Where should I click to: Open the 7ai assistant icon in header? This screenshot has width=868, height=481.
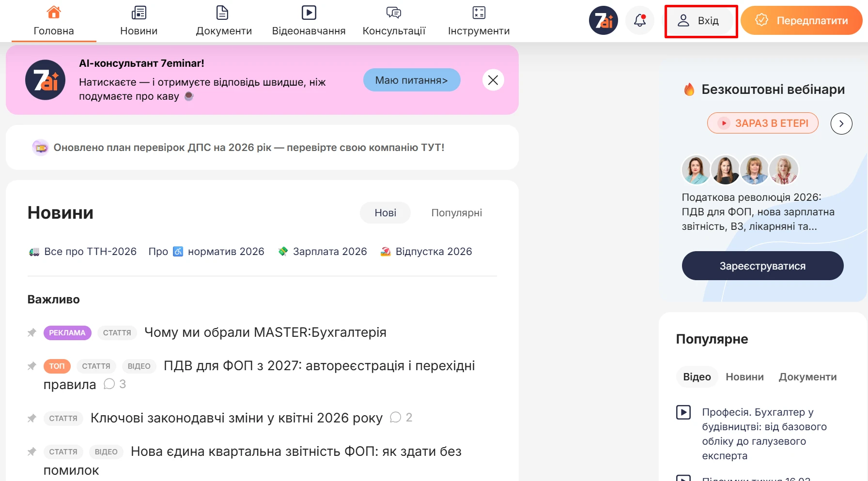point(603,20)
